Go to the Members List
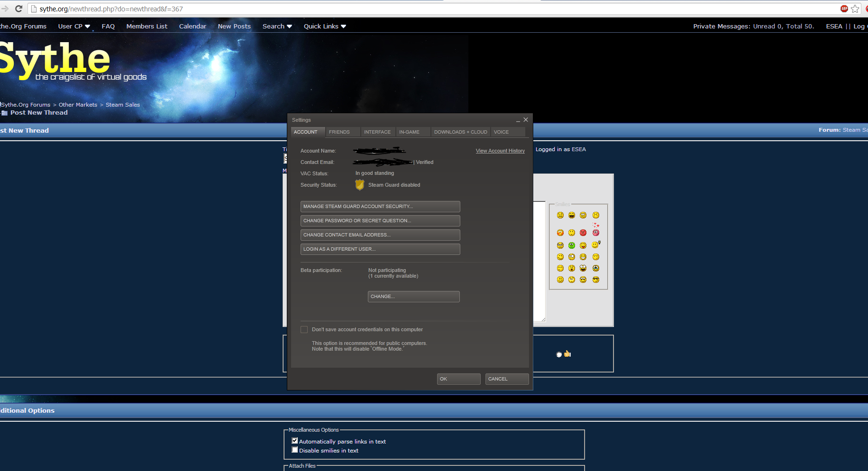This screenshot has height=471, width=868. click(x=147, y=26)
